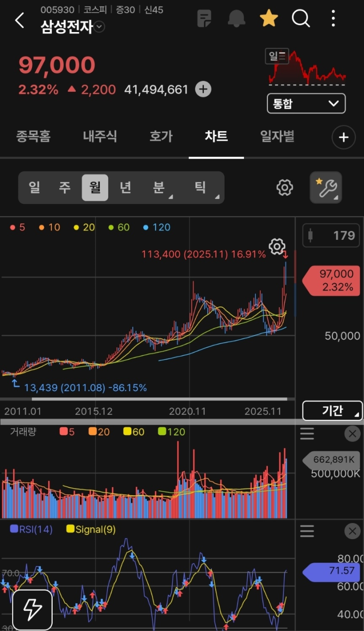Viewport: 364px width, 631px height.
Task: Select the 주 weekly period
Action: pyautogui.click(x=65, y=188)
